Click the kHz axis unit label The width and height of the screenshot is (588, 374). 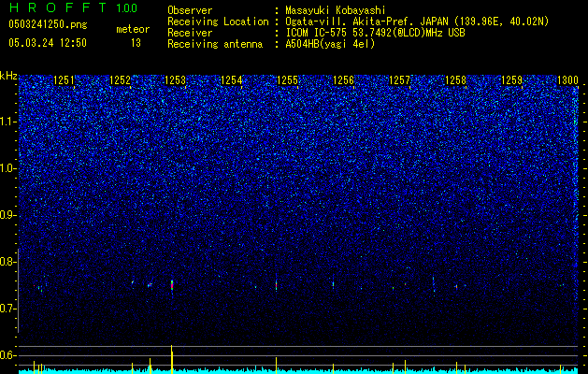point(8,76)
